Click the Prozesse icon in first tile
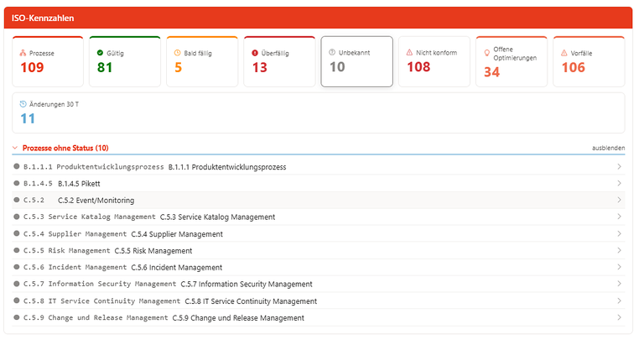Screen dimensions: 644x345 click(x=23, y=53)
